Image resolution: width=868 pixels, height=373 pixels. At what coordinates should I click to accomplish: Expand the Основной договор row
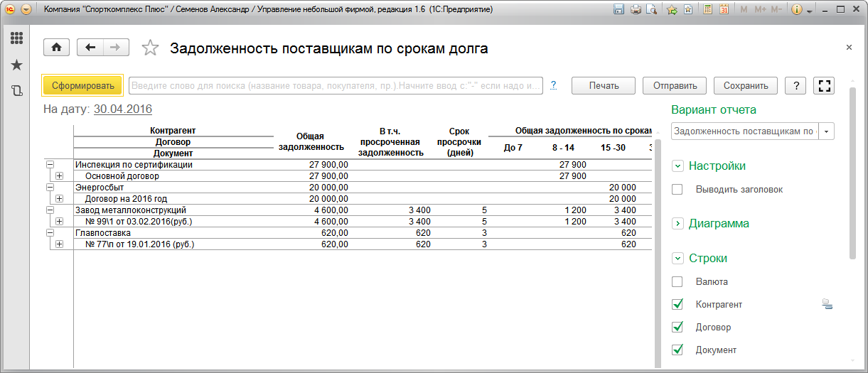pos(59,176)
